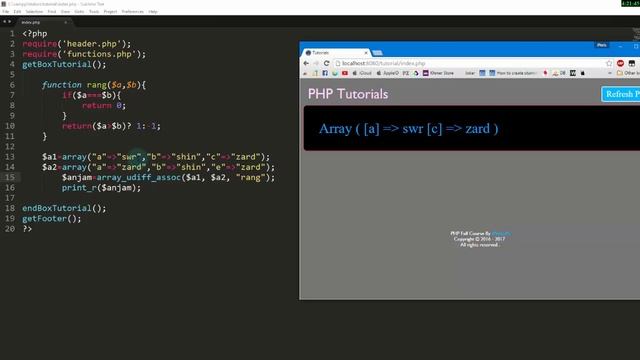Image resolution: width=640 pixels, height=360 pixels.
Task: Click the PHP Tutorials heading
Action: pos(348,94)
